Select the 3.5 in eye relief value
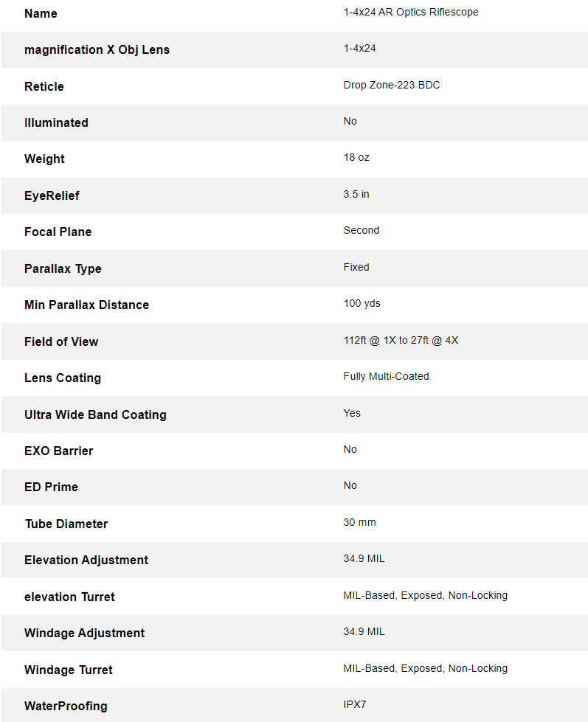This screenshot has width=588, height=722. point(356,194)
